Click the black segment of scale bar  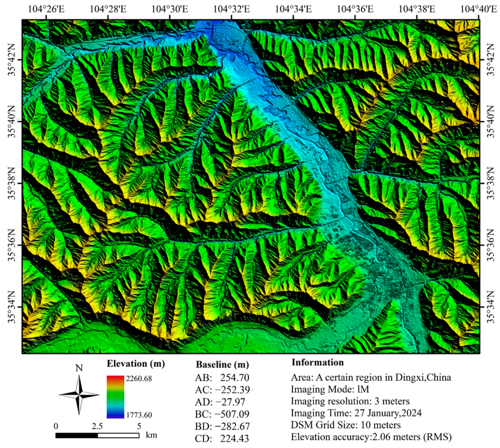77,436
